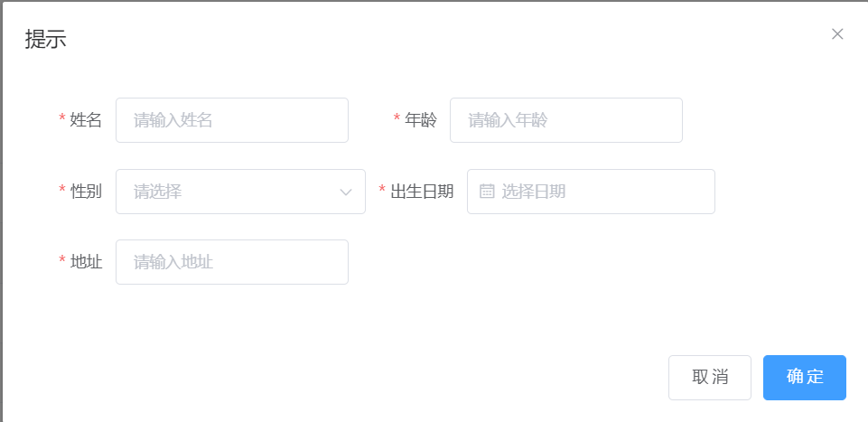
Task: Click the 取消 cancel button
Action: point(710,378)
